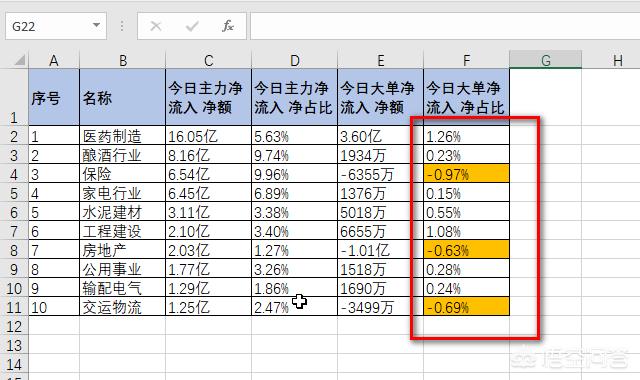Click the cell with 5.63%
This screenshot has width=640, height=380.
point(295,136)
